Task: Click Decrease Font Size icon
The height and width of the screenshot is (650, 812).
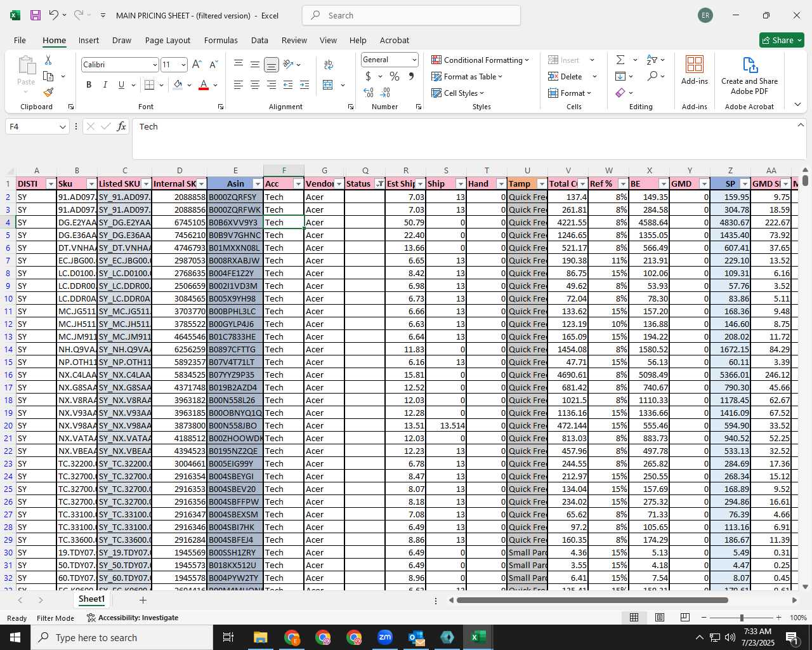Action: (x=213, y=65)
